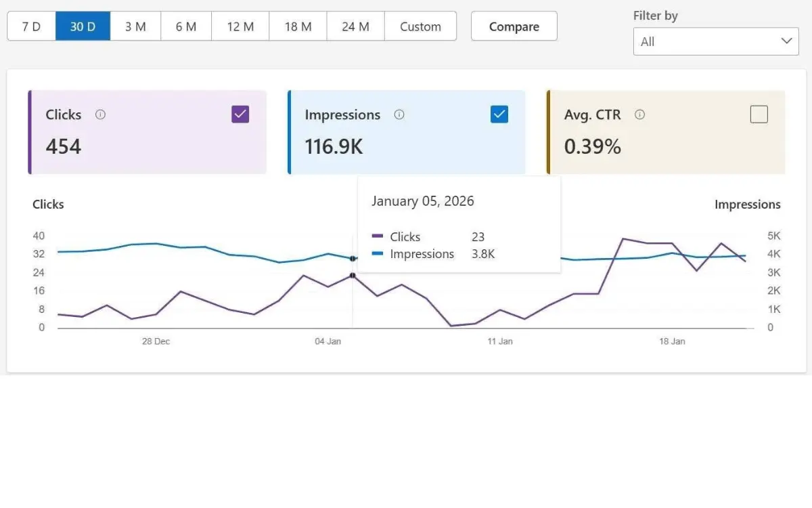Screen dimensions: 812x508
Task: Click the purple Clicks legend swatch in tooltip
Action: 378,237
